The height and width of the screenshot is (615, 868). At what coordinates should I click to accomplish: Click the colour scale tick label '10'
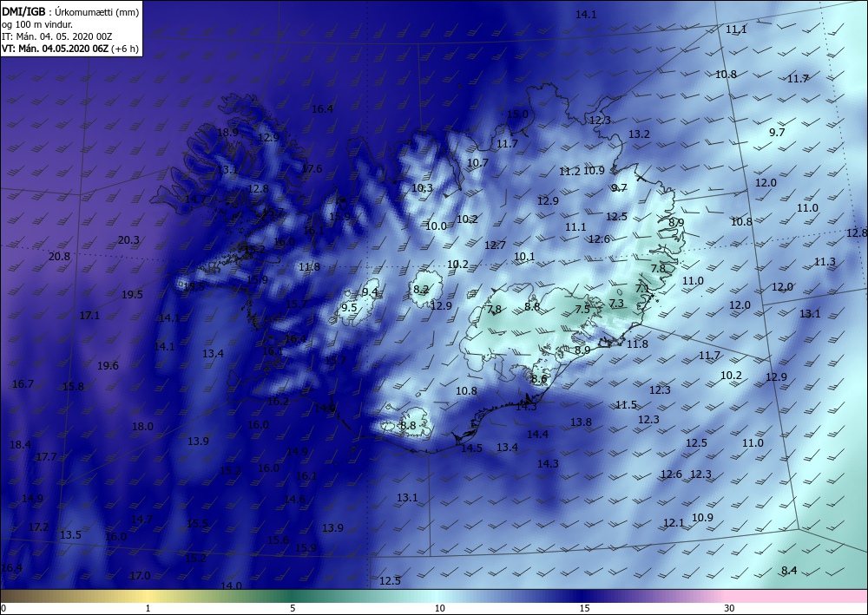[x=439, y=608]
